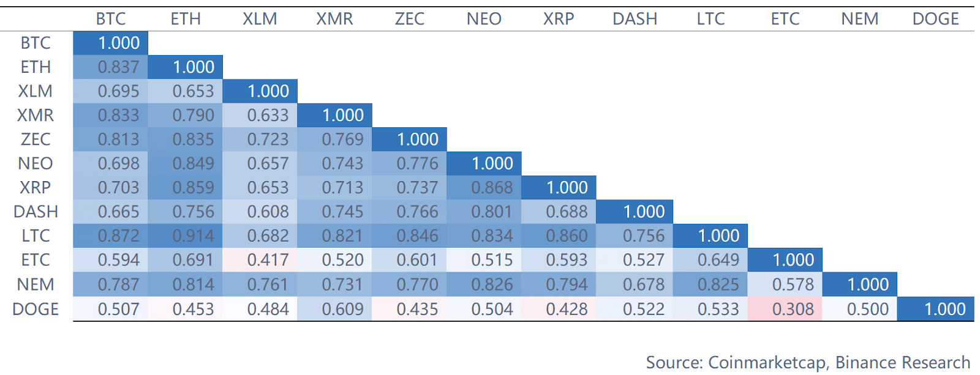Click the 0.609 DOGE–XMR cell

coord(342,310)
